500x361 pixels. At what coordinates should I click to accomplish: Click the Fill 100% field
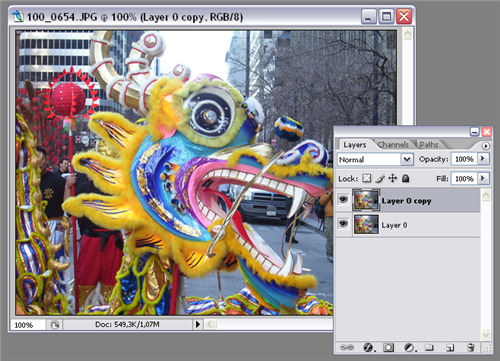464,178
